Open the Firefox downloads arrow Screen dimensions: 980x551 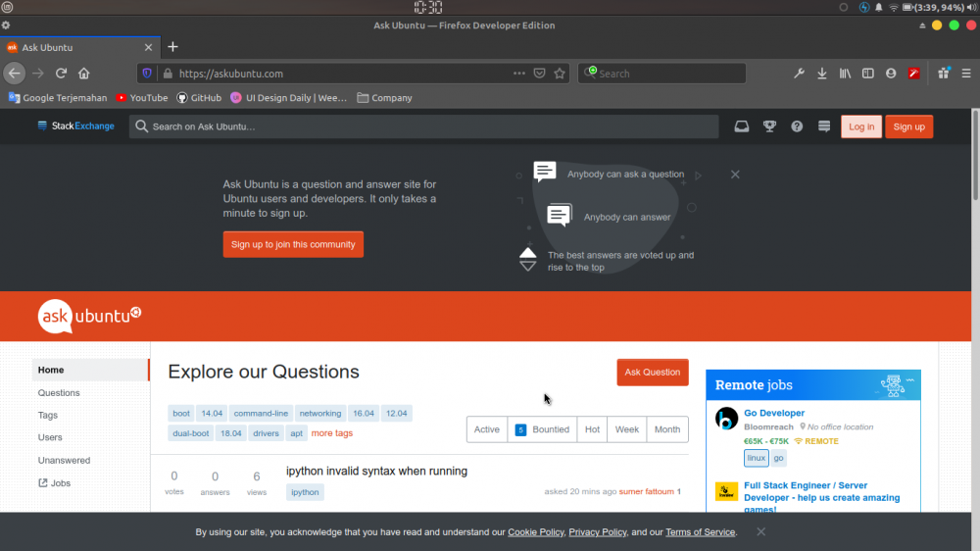point(822,74)
